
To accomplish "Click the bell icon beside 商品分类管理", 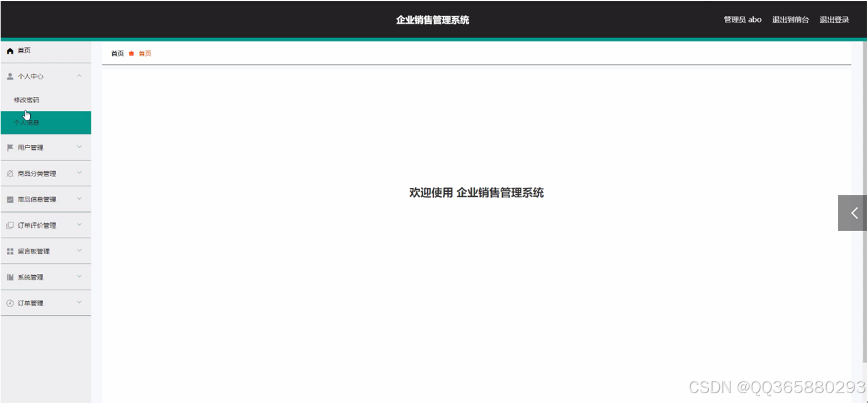I will coord(10,174).
